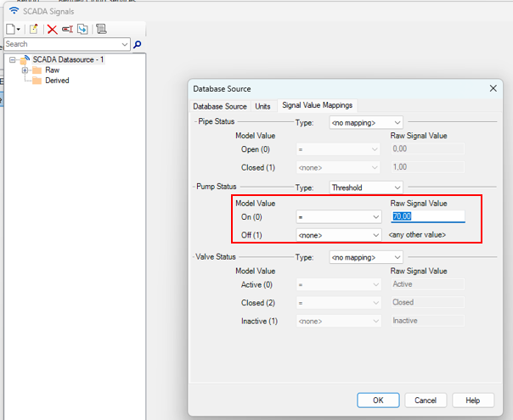Collapse the SCADA Datasource - 1 tree node
This screenshot has height=420, width=513.
12,59
